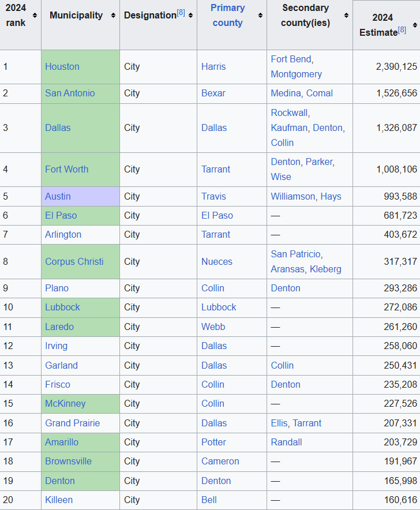Open the Laredo municipality link

click(x=59, y=327)
